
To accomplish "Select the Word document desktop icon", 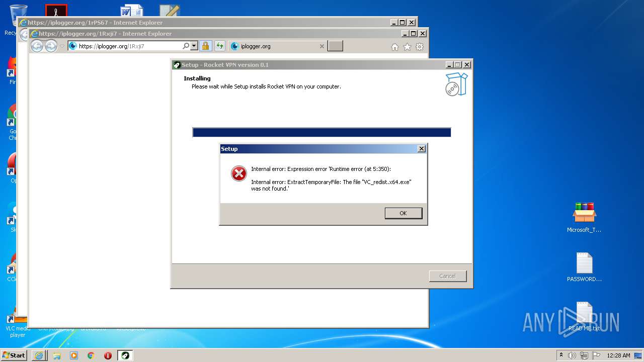I will (x=132, y=10).
